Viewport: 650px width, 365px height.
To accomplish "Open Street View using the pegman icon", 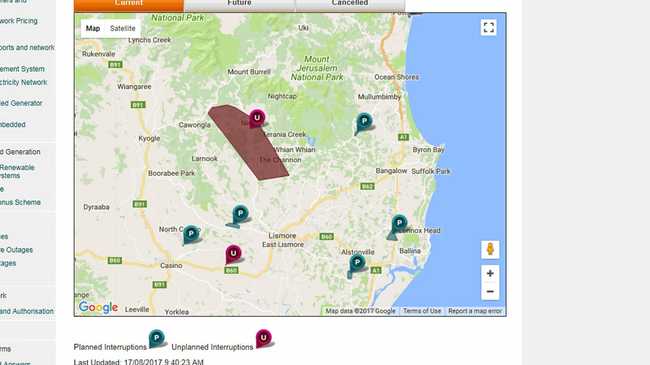I will 490,250.
